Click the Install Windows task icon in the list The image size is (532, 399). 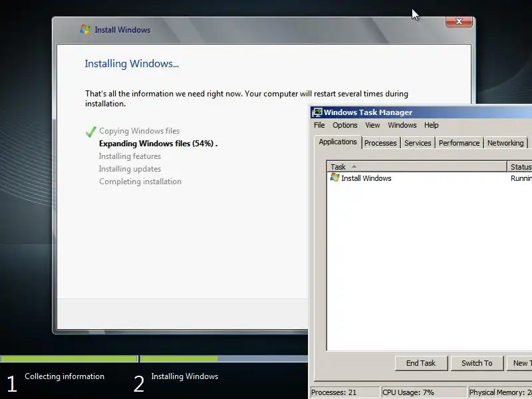[335, 178]
